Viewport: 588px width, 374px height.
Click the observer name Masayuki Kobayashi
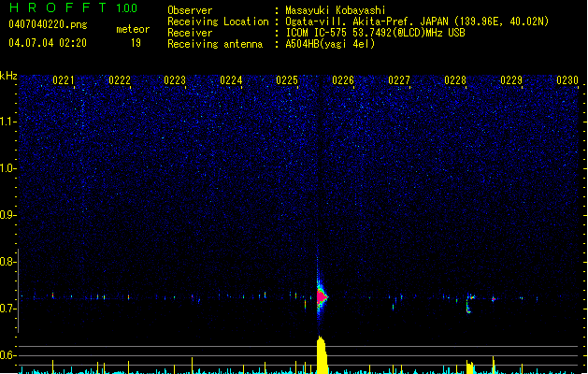336,10
